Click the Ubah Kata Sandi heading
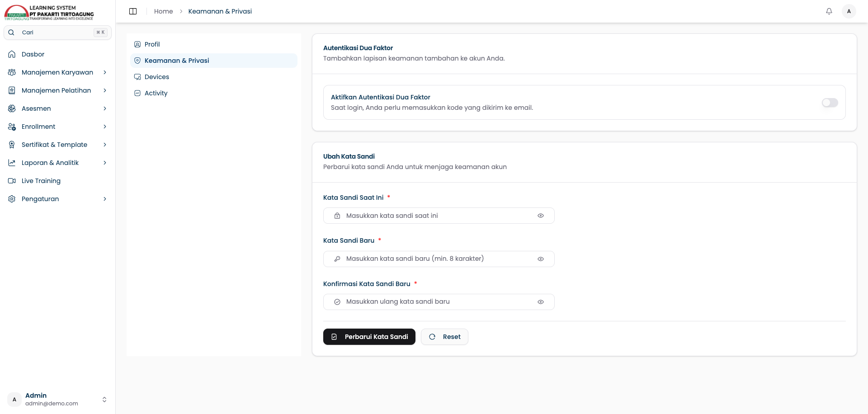The image size is (868, 414). (x=349, y=156)
